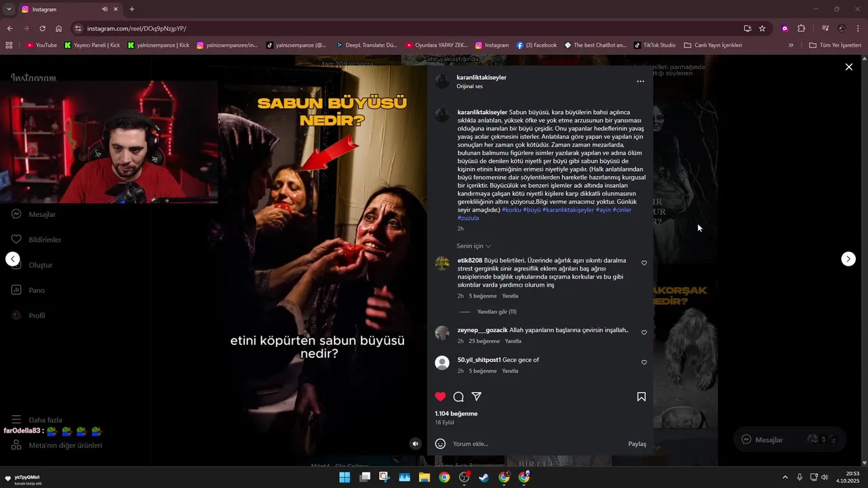
Task: Reload the Instagram page
Action: click(42, 28)
